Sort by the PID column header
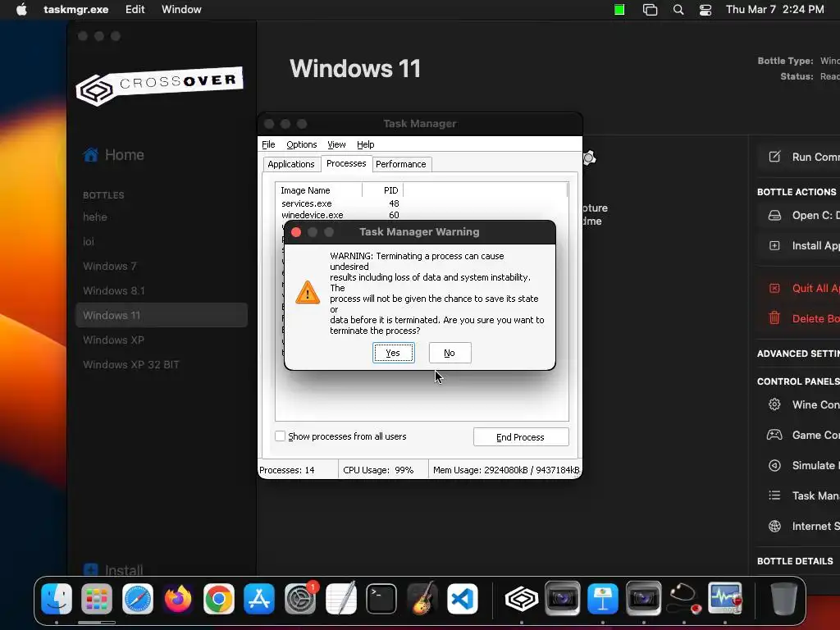 [382, 190]
